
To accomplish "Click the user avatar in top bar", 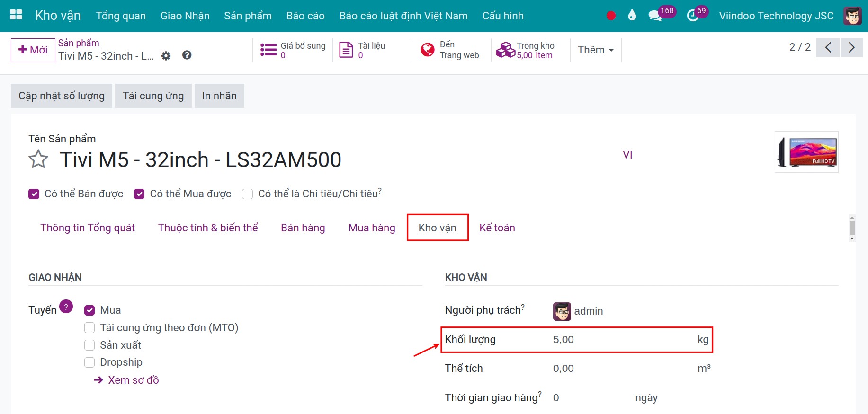I will 852,16.
